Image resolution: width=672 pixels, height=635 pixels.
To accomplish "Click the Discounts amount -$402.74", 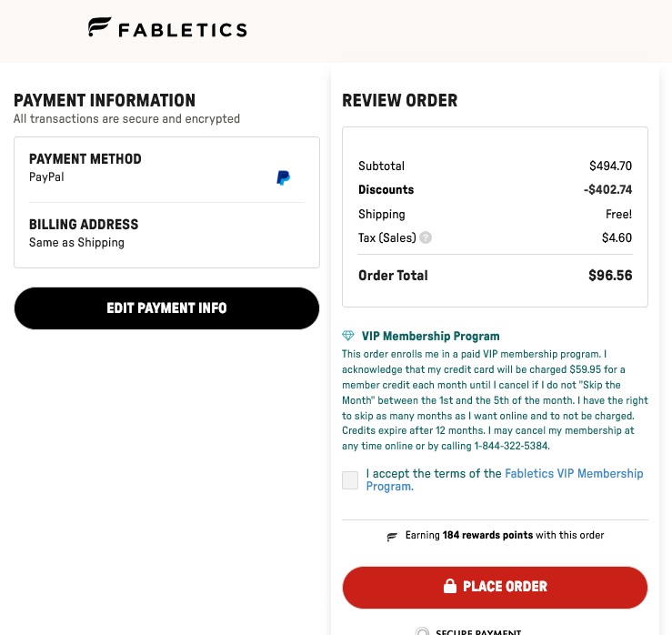I will (x=607, y=190).
